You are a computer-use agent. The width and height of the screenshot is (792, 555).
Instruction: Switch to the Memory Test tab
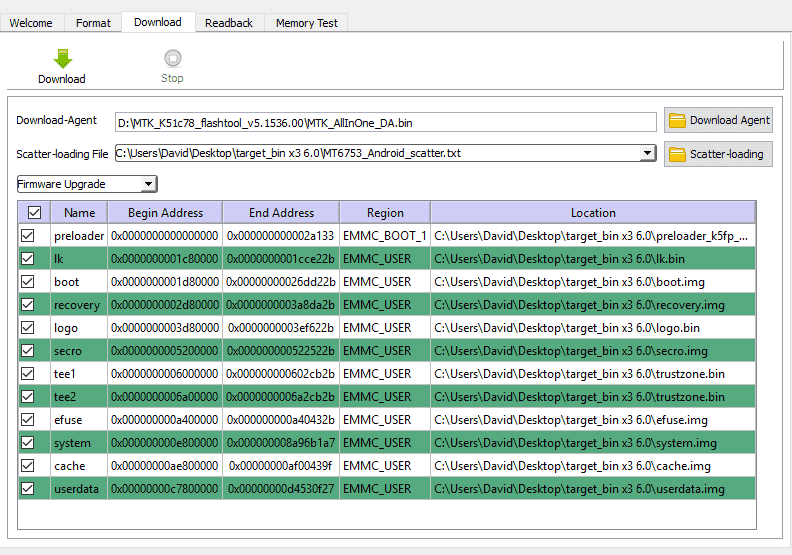coord(307,23)
